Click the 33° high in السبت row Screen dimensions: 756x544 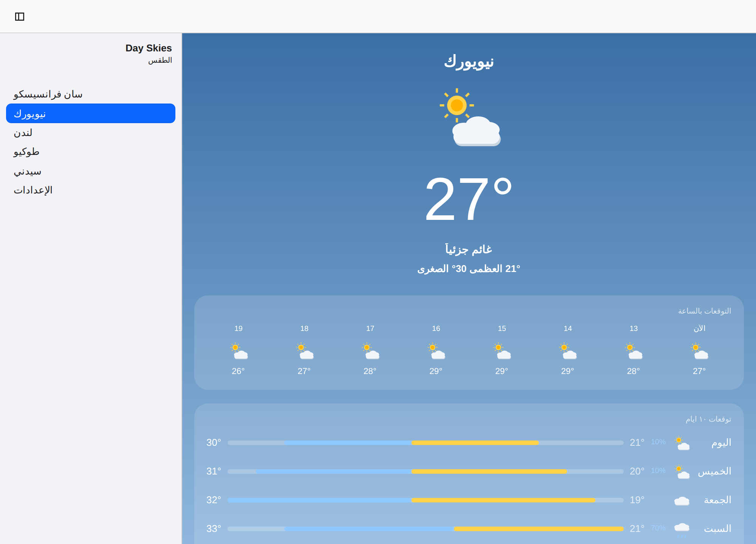tap(214, 529)
